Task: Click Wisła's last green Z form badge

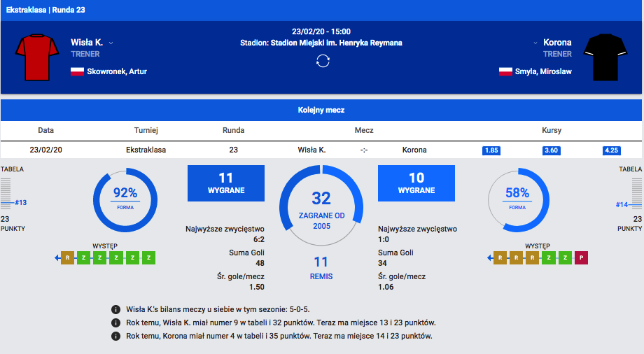Action: click(148, 258)
